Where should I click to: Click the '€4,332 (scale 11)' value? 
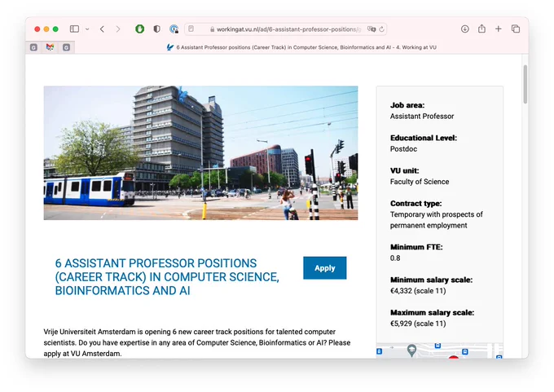[x=418, y=291]
